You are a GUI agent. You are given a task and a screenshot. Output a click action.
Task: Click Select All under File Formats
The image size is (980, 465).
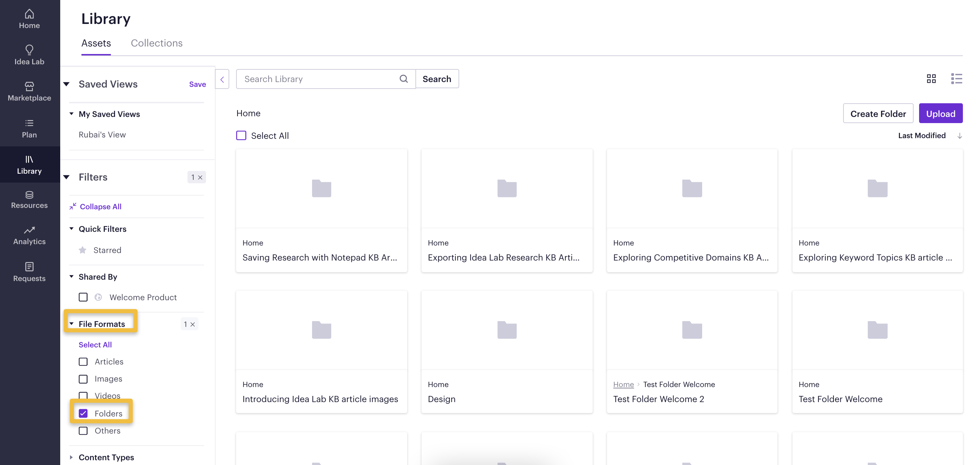[95, 345]
